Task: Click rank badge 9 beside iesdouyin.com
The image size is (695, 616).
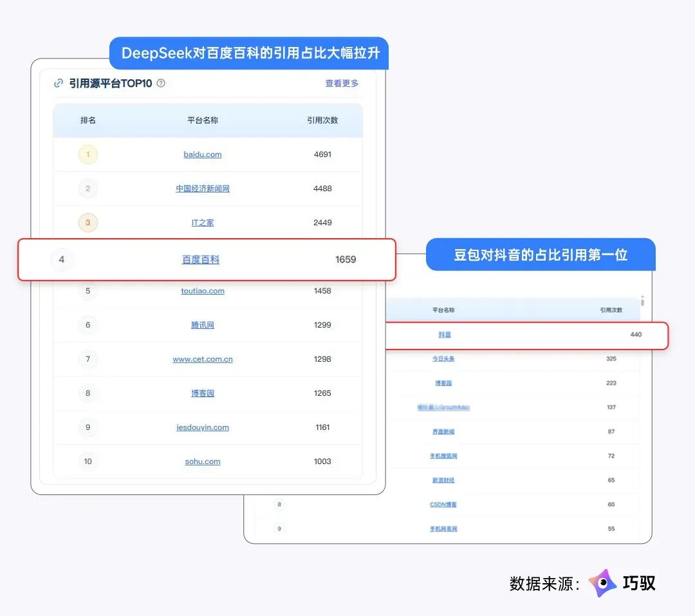Action: (x=88, y=427)
